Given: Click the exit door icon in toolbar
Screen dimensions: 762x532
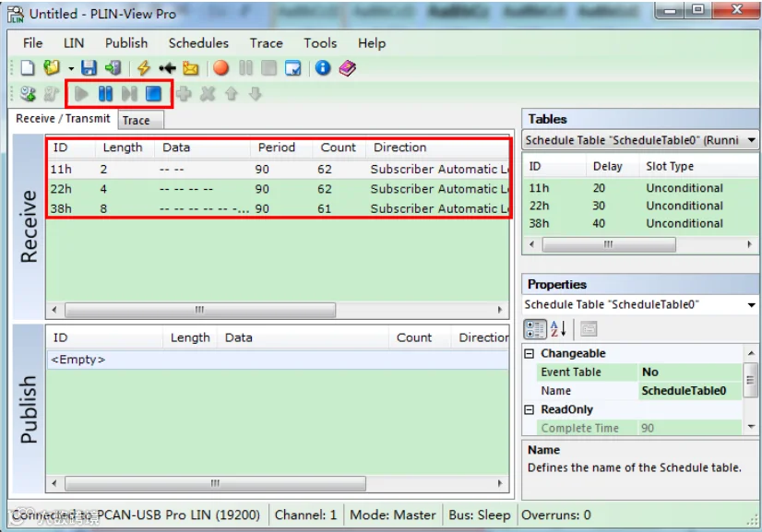Looking at the screenshot, I should 113,68.
